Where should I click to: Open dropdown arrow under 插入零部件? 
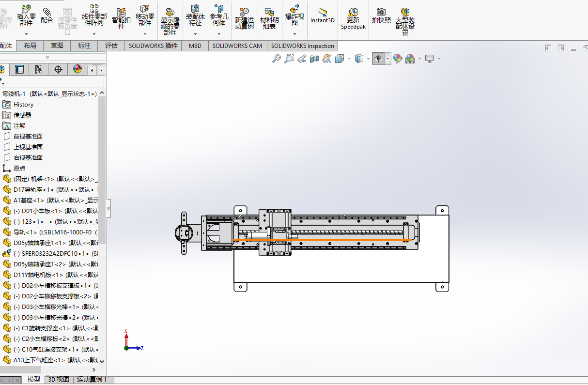26,34
